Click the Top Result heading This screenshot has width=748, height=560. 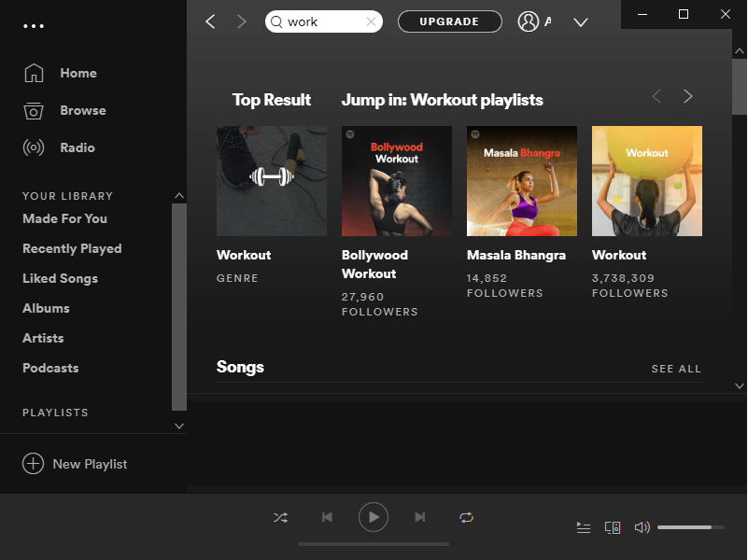(272, 100)
